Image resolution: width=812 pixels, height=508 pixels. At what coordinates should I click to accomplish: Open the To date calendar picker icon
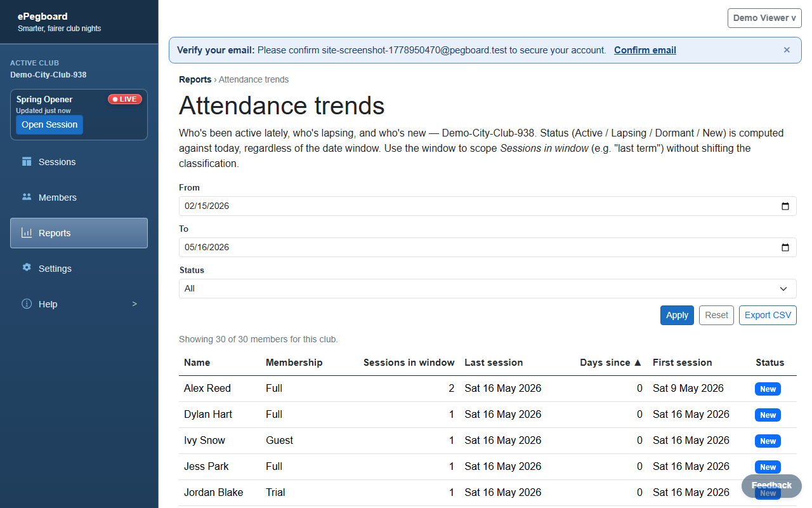coord(785,247)
